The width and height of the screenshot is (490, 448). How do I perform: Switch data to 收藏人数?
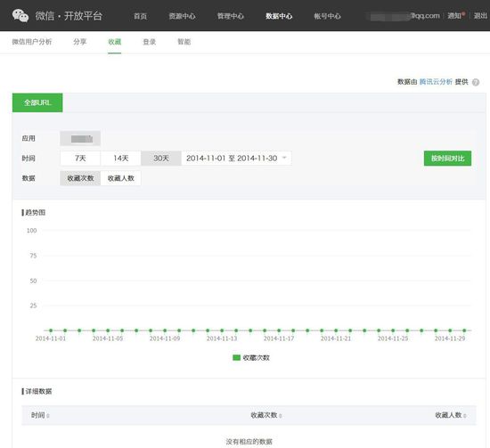pyautogui.click(x=120, y=178)
